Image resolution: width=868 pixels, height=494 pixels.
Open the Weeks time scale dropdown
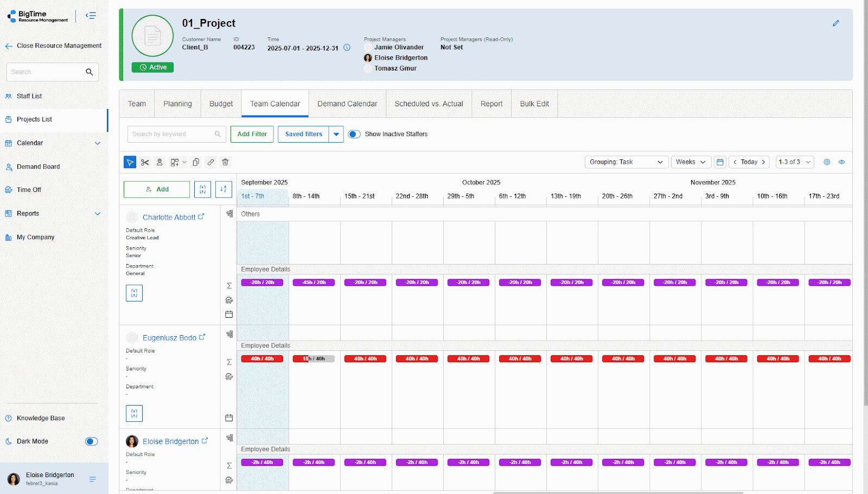point(691,162)
